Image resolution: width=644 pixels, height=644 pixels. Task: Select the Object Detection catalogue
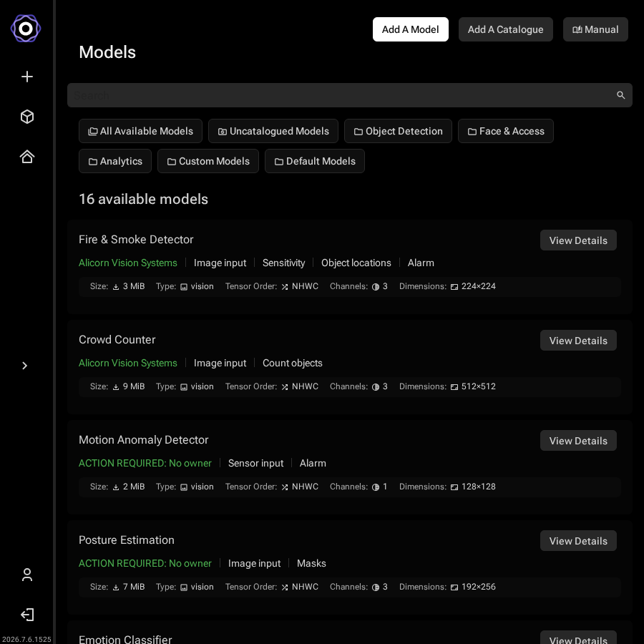tap(398, 131)
